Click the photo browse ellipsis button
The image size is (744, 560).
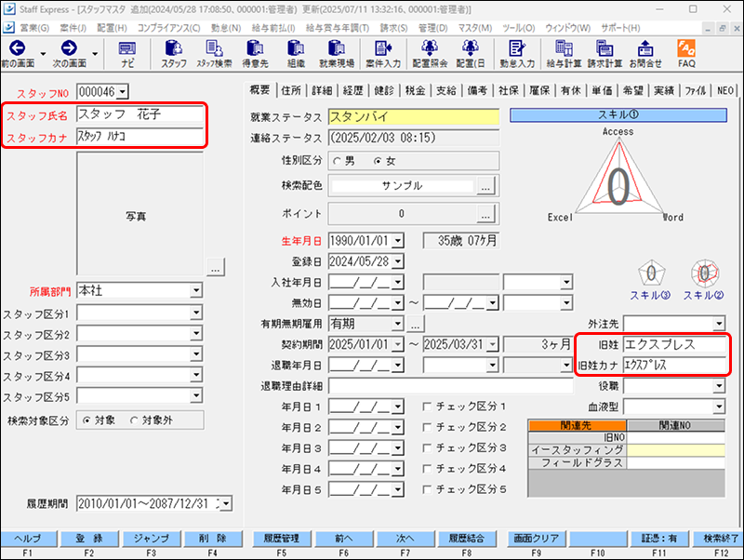pos(216,267)
